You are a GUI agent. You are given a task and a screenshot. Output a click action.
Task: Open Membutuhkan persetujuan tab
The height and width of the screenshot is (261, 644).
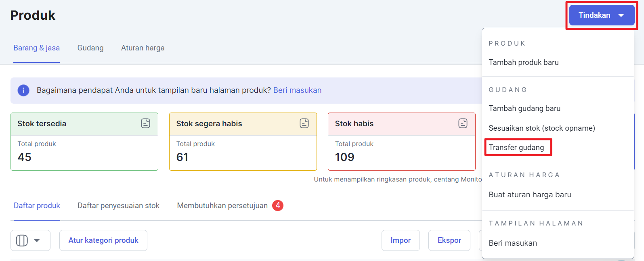click(x=222, y=206)
